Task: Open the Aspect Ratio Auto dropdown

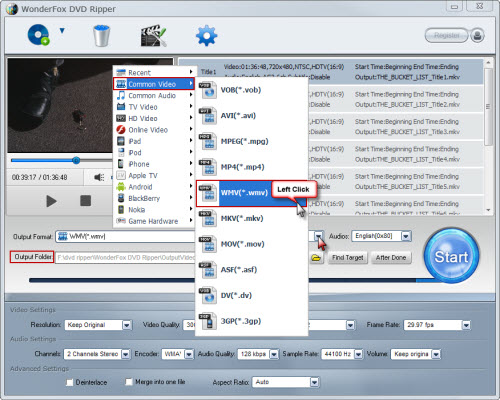Action: point(314,382)
